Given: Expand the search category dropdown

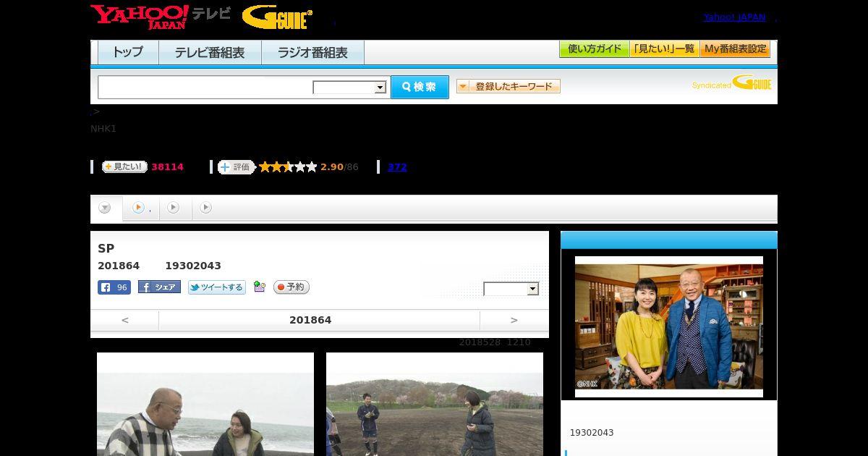Looking at the screenshot, I should point(350,88).
